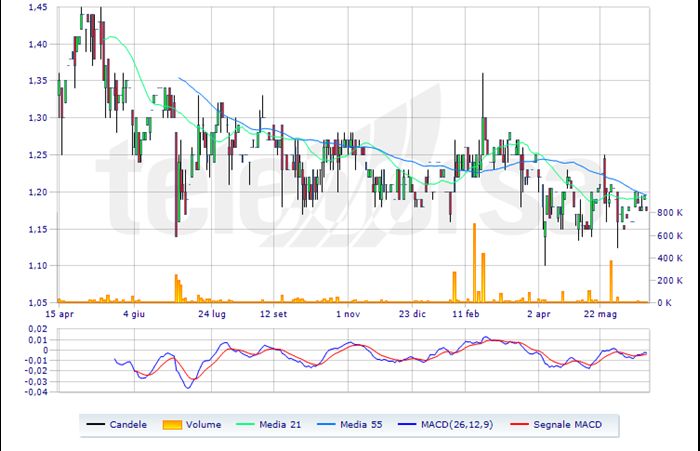Click the Segnale MACD legend entry
Image resolution: width=700 pixels, height=451 pixels.
(x=556, y=424)
